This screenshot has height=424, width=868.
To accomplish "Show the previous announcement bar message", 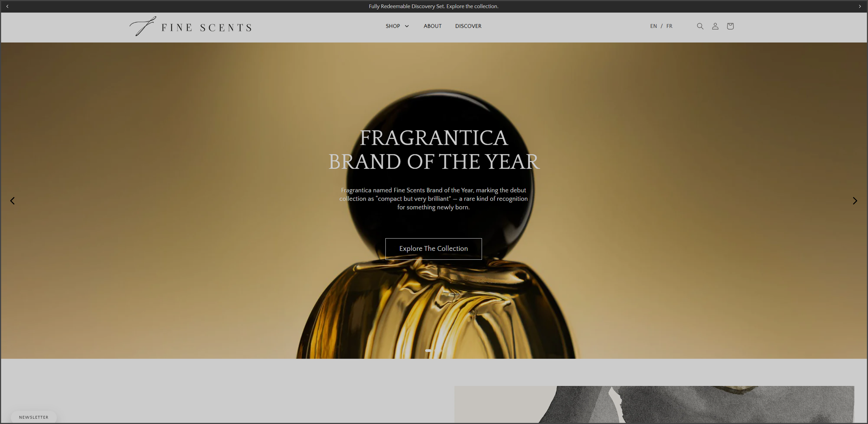I will (7, 7).
